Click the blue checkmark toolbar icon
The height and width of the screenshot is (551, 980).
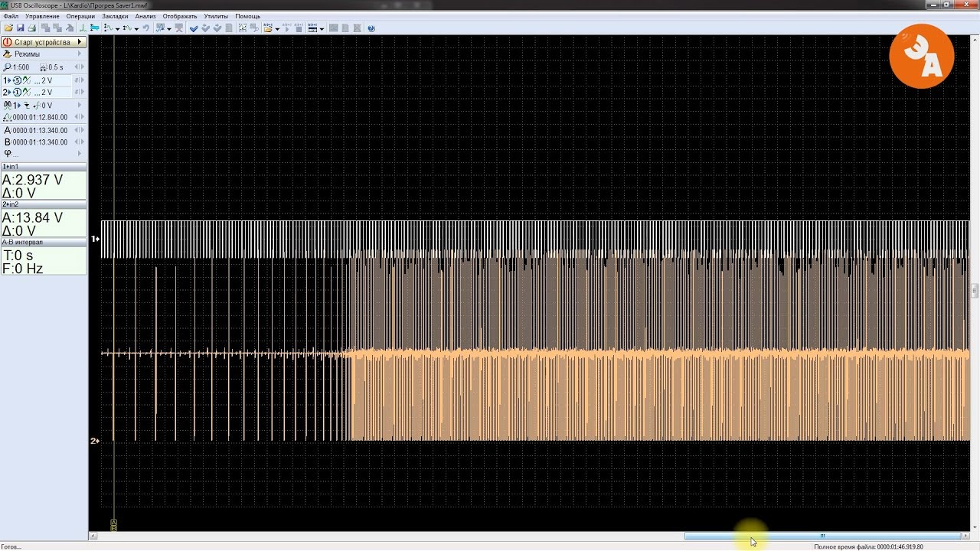pyautogui.click(x=194, y=28)
